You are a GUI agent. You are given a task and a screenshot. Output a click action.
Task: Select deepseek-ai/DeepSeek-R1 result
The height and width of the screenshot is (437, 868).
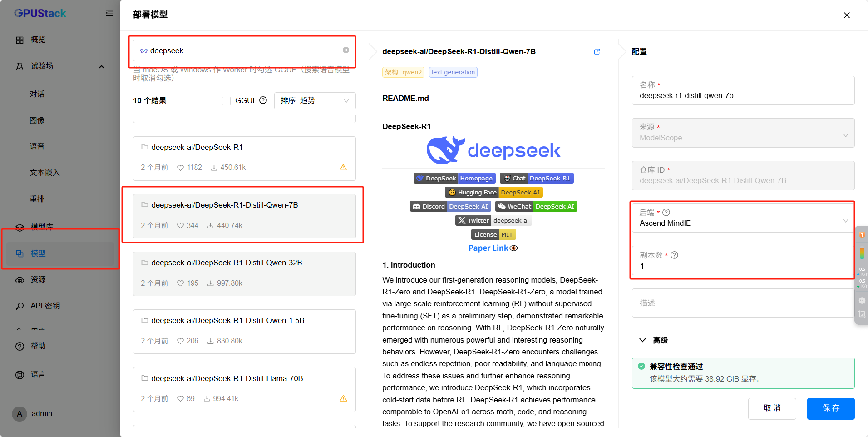(244, 158)
